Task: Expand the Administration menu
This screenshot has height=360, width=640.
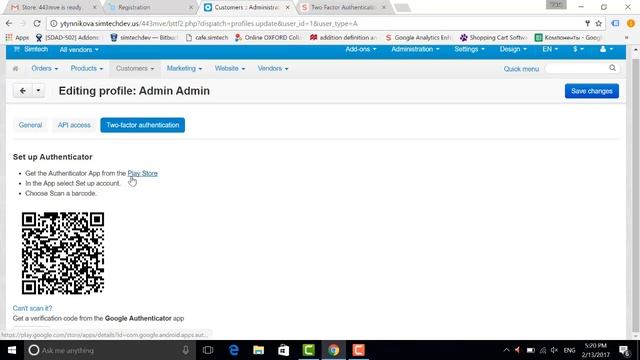Action: click(415, 49)
